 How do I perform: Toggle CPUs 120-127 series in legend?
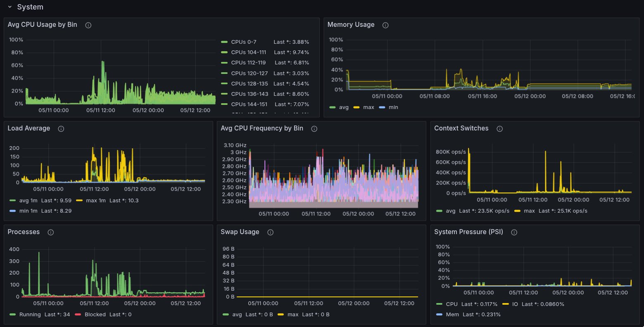click(250, 73)
